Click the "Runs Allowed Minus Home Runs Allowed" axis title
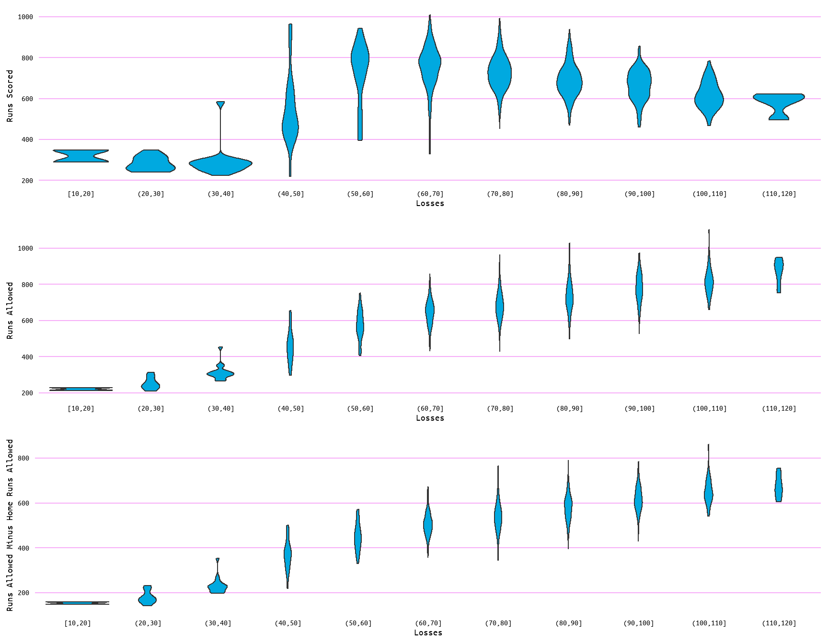This screenshot has width=828, height=644. point(10,525)
